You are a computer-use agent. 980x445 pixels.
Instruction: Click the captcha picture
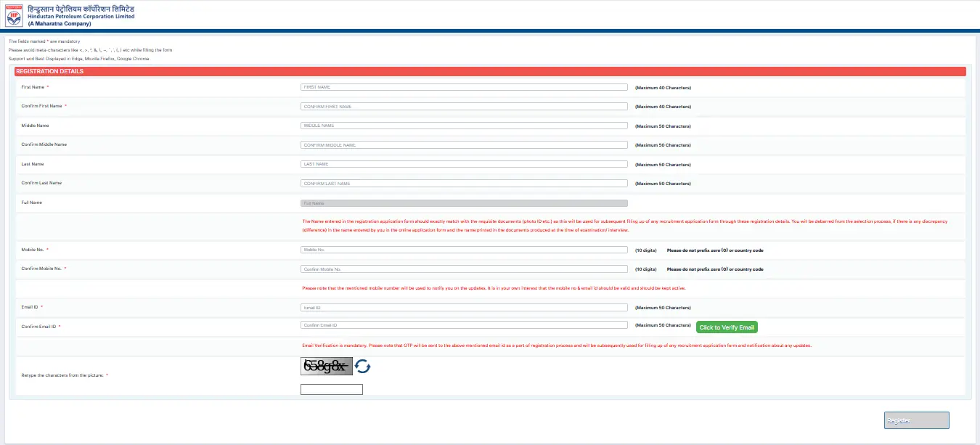tap(326, 367)
